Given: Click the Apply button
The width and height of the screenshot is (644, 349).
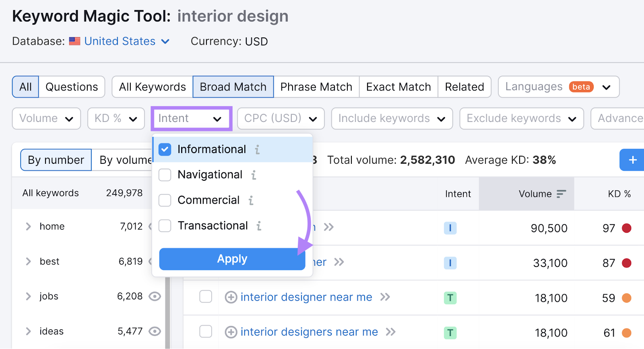Looking at the screenshot, I should click(232, 259).
